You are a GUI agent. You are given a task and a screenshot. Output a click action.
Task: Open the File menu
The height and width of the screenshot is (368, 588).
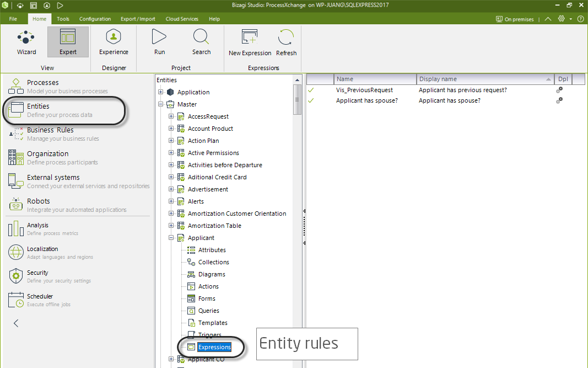[x=13, y=19]
